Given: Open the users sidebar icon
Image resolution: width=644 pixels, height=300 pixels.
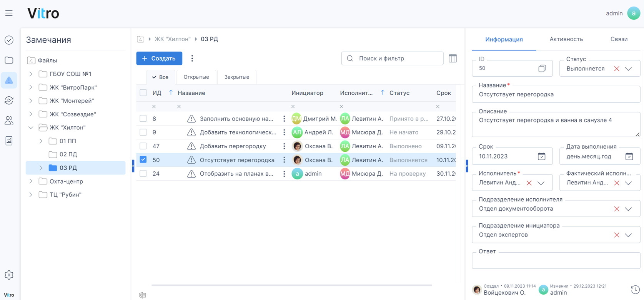Looking at the screenshot, I should [9, 121].
